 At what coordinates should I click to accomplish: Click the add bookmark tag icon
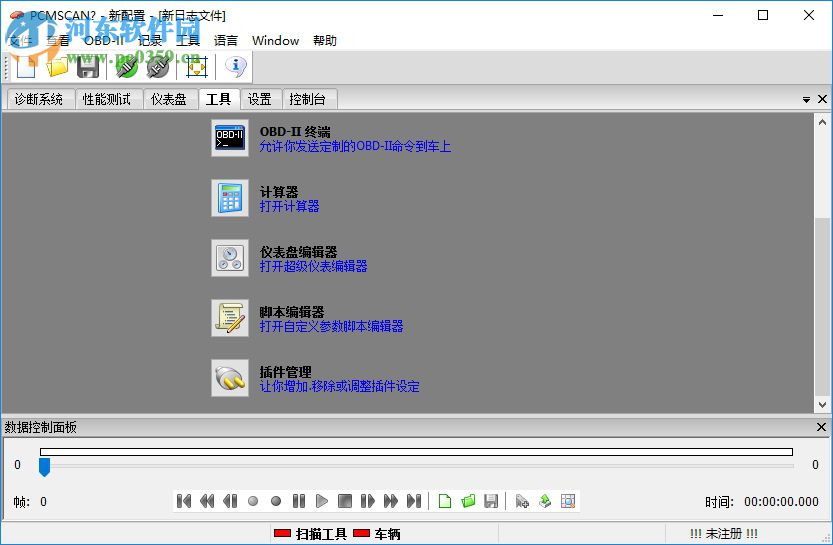point(522,501)
